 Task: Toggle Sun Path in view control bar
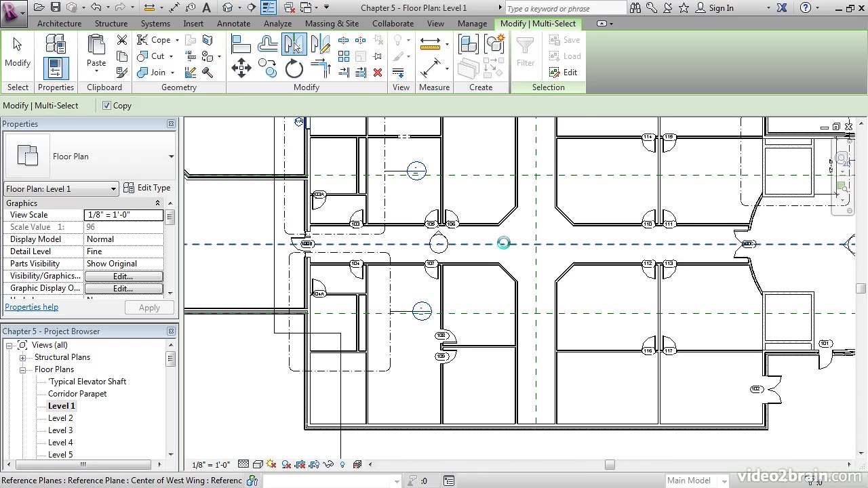pos(272,464)
